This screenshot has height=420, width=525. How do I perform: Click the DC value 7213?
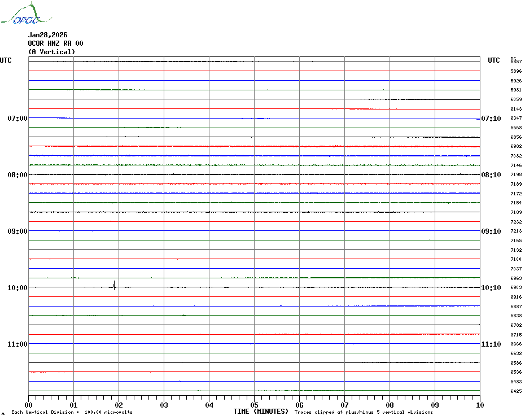point(516,231)
